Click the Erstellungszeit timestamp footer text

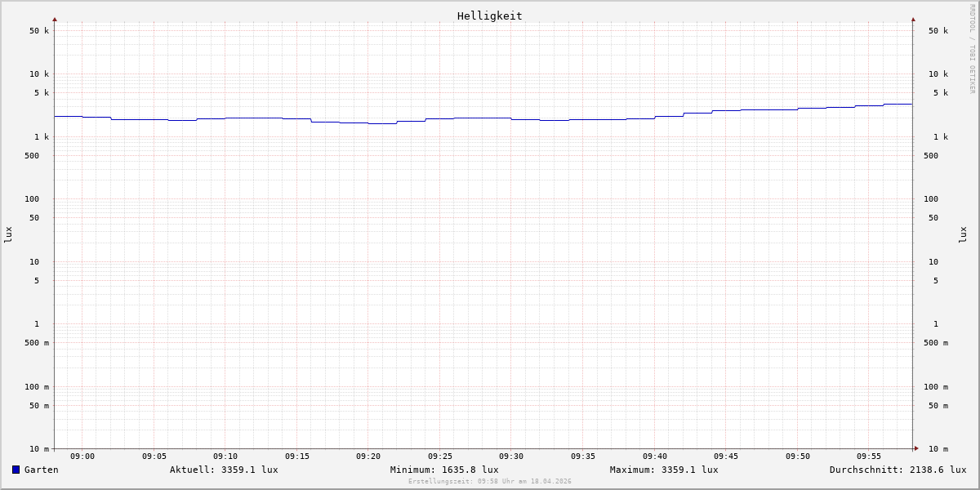point(490,482)
